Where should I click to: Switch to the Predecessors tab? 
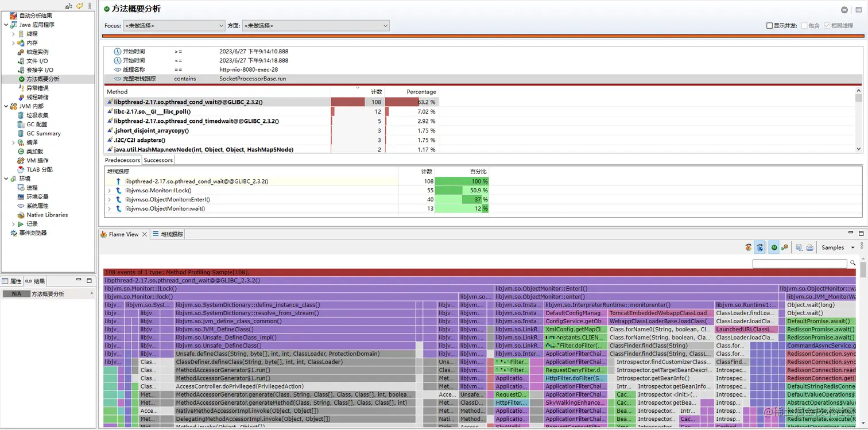122,160
